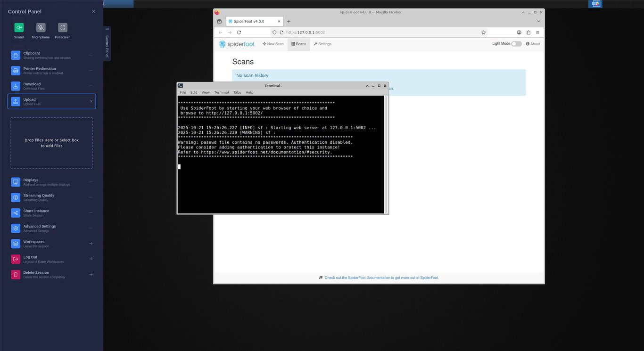Click the spiderfoot logo
The image size is (644, 351).
click(237, 44)
